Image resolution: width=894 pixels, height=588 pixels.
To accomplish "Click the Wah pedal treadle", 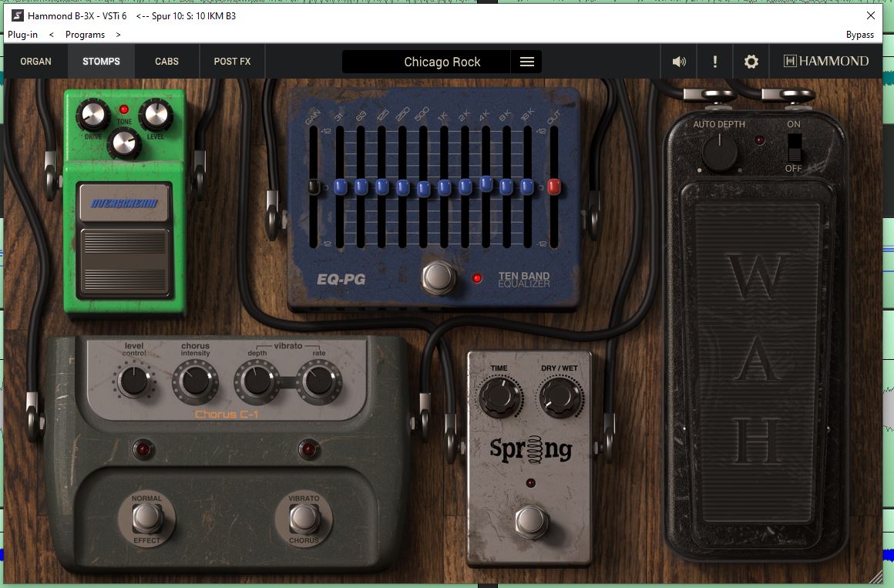I will [x=758, y=362].
